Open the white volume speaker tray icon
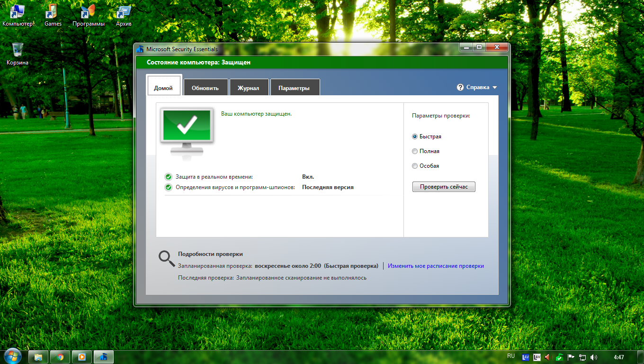The height and width of the screenshot is (364, 644). coord(594,357)
